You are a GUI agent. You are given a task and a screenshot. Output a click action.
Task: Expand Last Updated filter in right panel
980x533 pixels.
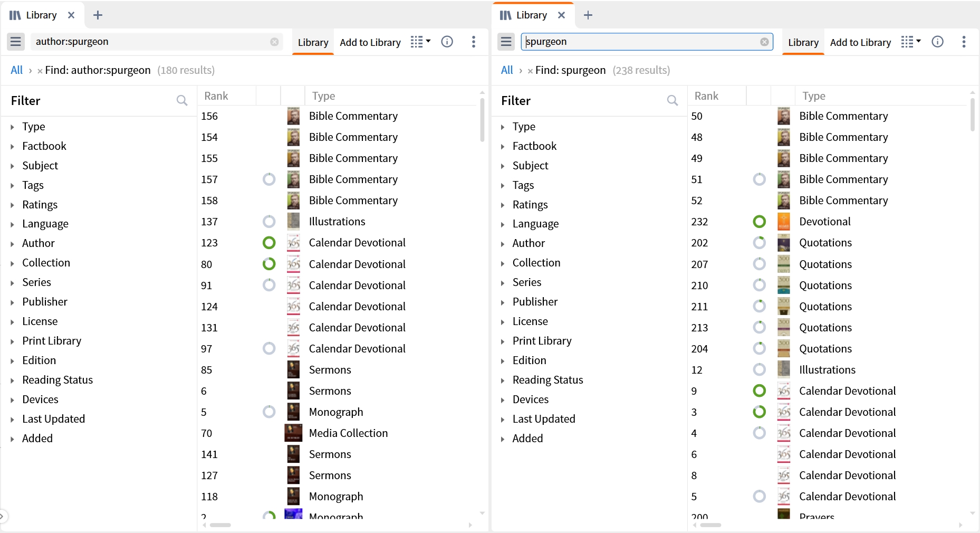(503, 420)
